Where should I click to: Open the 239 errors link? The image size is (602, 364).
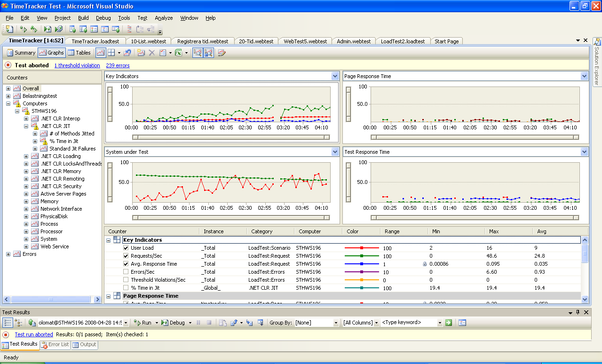coord(118,65)
